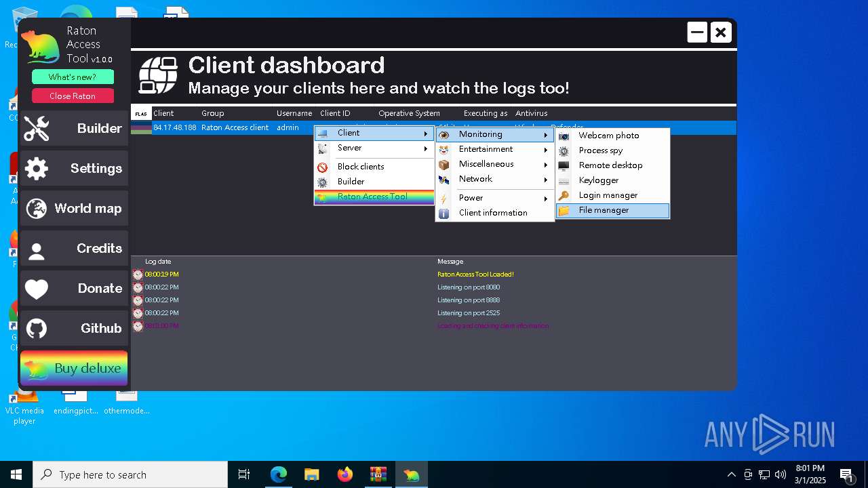Open the Miscellaneous submenu
868x488 pixels.
point(494,164)
